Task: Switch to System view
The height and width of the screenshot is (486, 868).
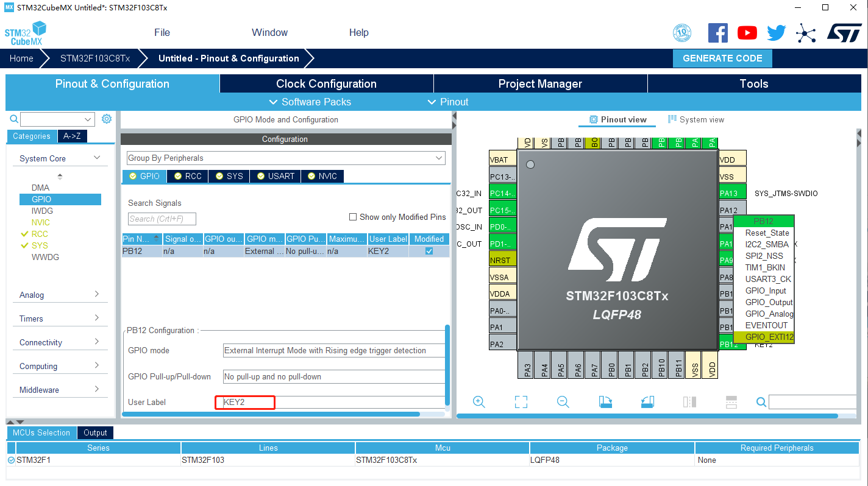Action: pyautogui.click(x=696, y=119)
